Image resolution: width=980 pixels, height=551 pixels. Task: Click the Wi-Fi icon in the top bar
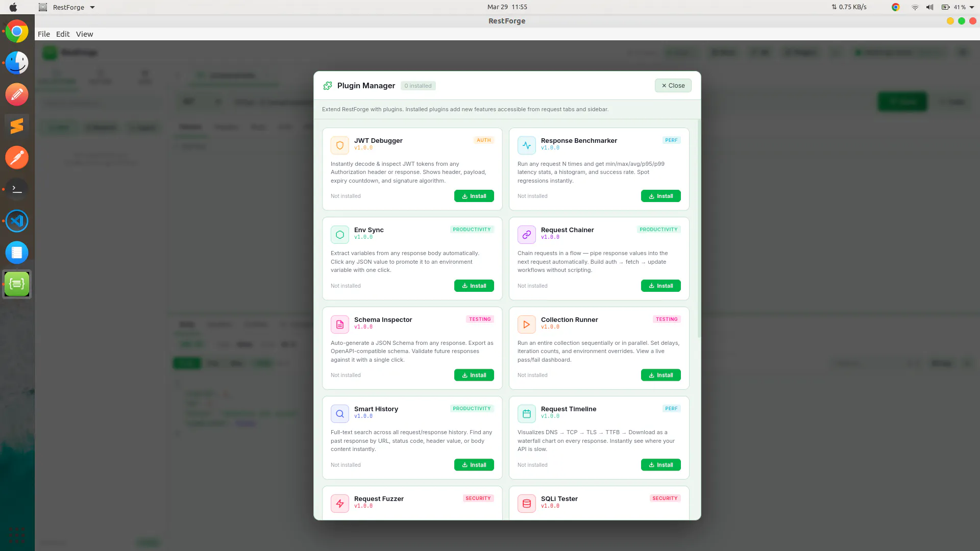coord(915,7)
